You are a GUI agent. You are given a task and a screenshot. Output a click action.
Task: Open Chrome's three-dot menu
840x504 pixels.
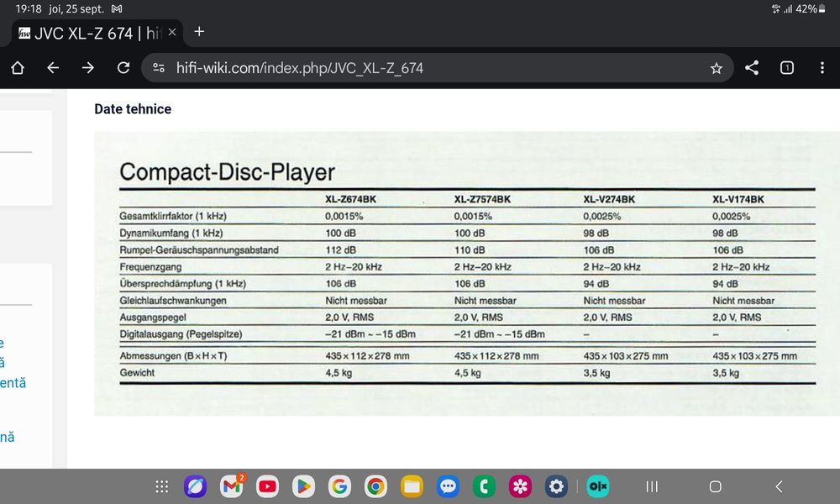[x=822, y=68]
